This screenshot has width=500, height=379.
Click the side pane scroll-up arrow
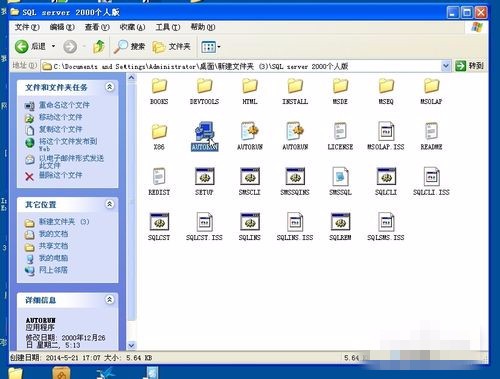pyautogui.click(x=131, y=78)
